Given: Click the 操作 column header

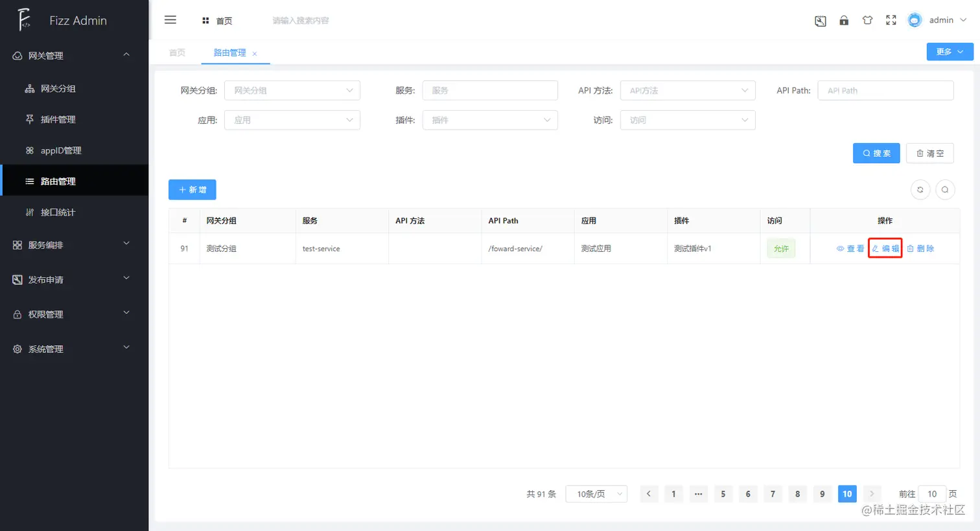Looking at the screenshot, I should (885, 221).
